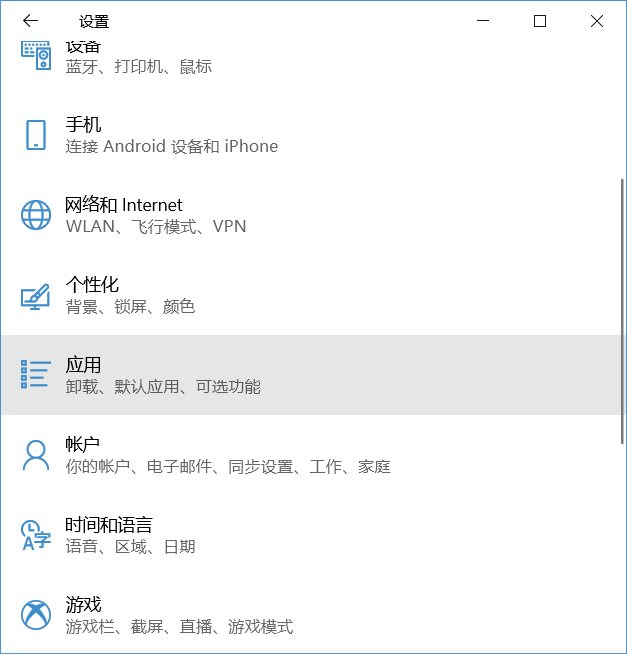Open the 应用 settings entry
Viewport: 627px width, 654px height.
coord(311,375)
